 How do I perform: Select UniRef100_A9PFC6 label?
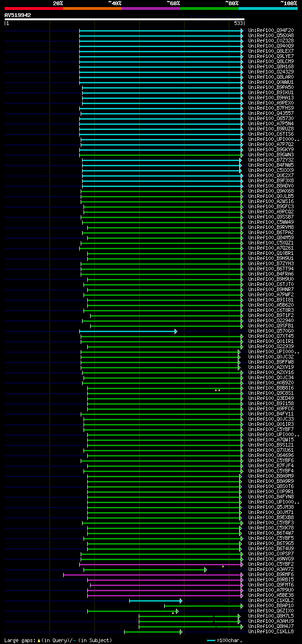pyautogui.click(x=271, y=408)
